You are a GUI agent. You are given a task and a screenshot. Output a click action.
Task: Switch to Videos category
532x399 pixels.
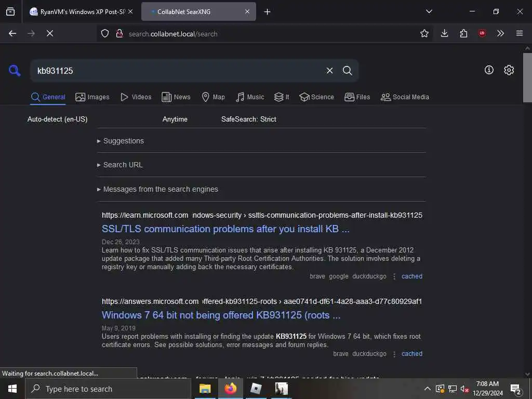coord(136,97)
